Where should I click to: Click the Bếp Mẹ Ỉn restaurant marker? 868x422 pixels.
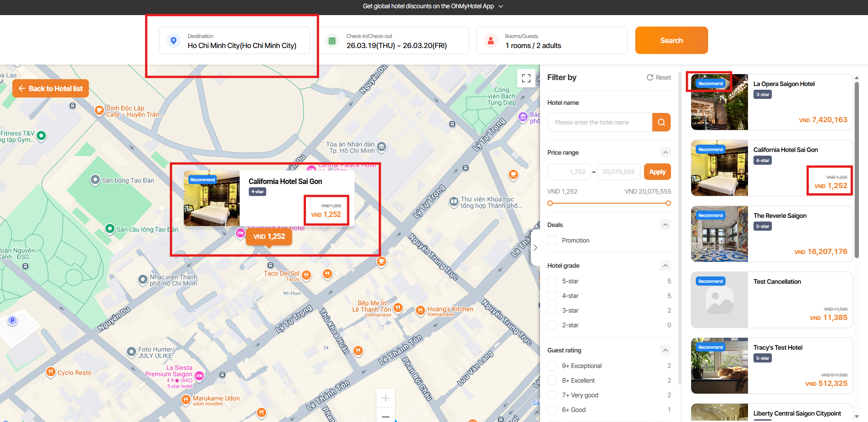click(398, 308)
